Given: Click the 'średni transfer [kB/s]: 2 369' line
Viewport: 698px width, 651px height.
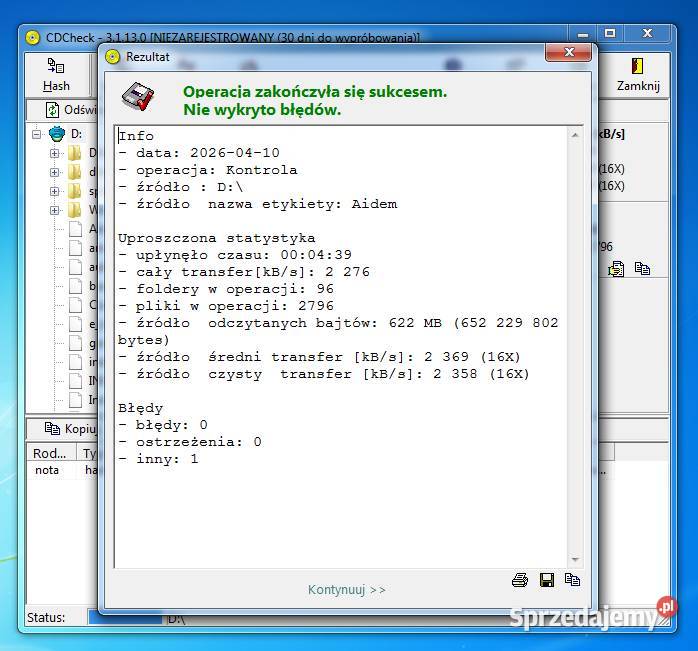Looking at the screenshot, I should pos(319,357).
